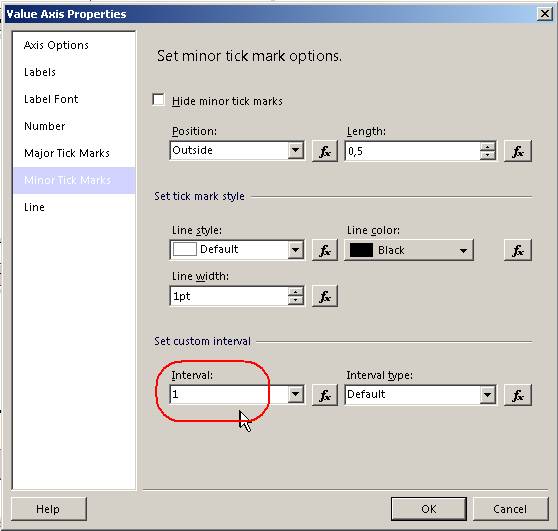Open expression editor for Line style

(x=325, y=250)
